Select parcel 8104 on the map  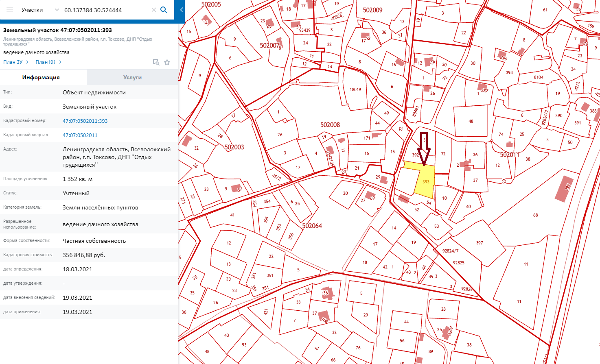[539, 77]
